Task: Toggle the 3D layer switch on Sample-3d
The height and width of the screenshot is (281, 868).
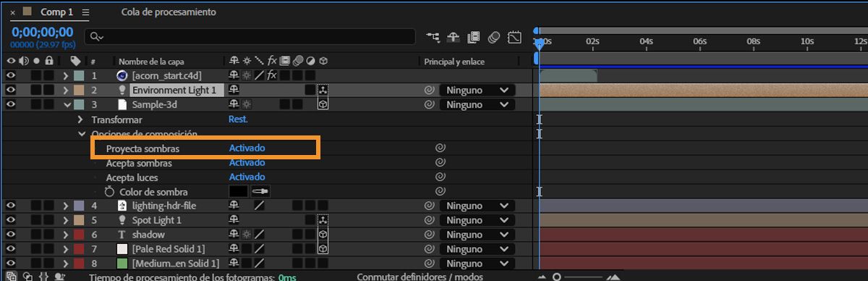Action: 323,105
